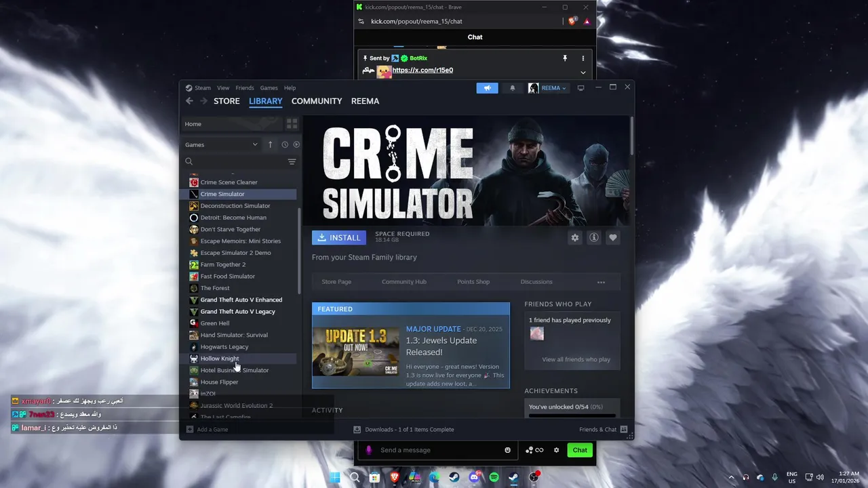The width and height of the screenshot is (868, 488).
Task: Click the library Home button
Action: (x=232, y=124)
